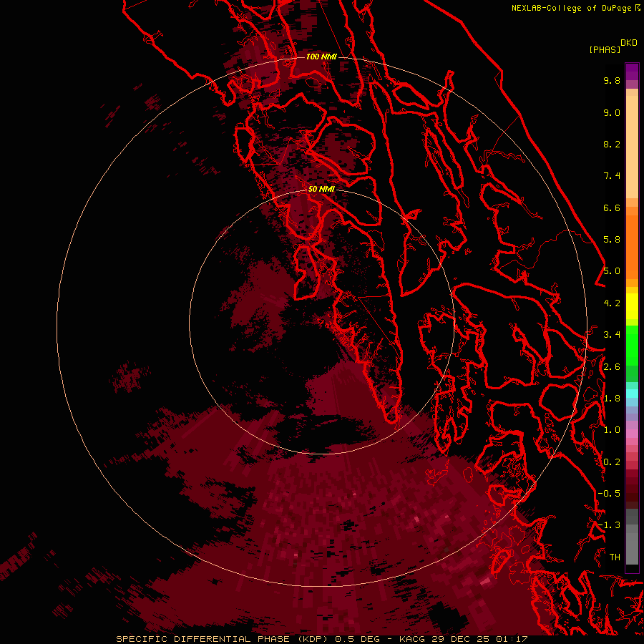Click the [PHAS] label
The height and width of the screenshot is (644, 644).
pos(605,50)
